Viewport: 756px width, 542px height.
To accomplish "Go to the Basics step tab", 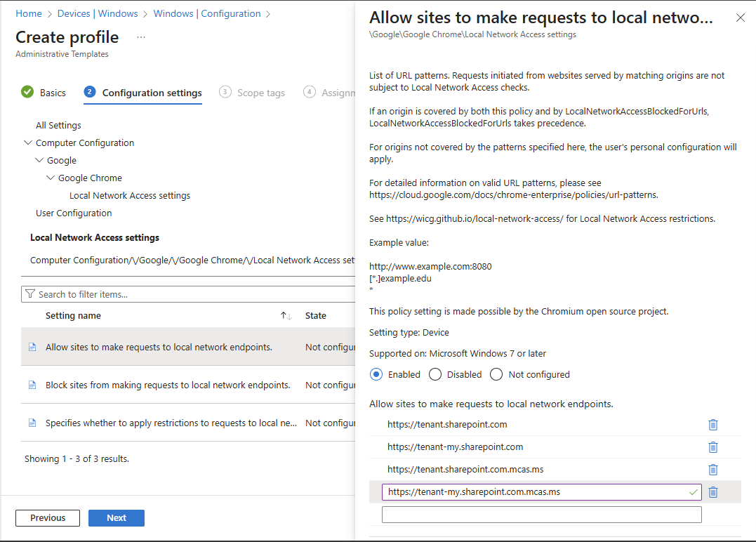I will [44, 93].
